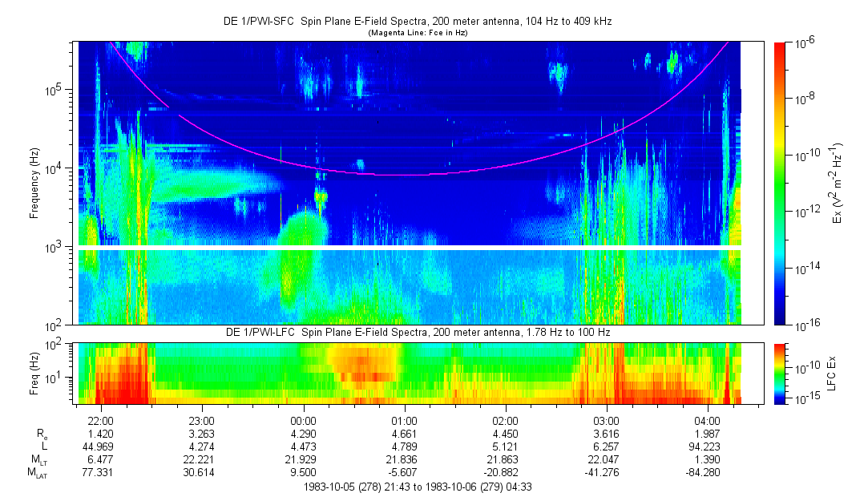
Task: Click the MLAT value 9.500
Action: coord(303,473)
